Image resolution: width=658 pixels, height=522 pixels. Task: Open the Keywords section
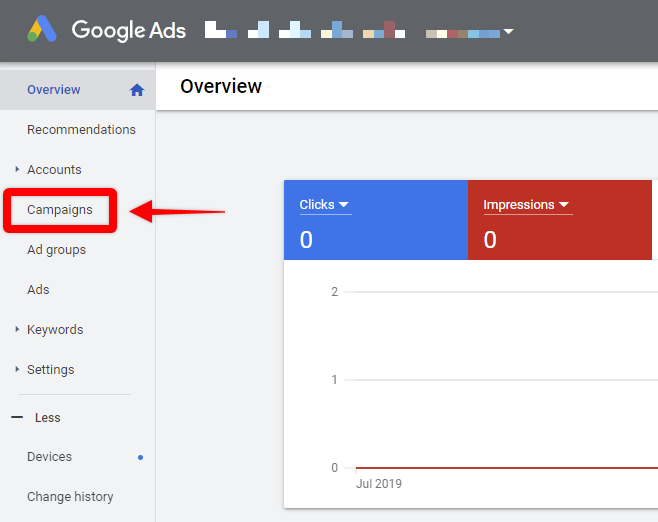click(55, 330)
